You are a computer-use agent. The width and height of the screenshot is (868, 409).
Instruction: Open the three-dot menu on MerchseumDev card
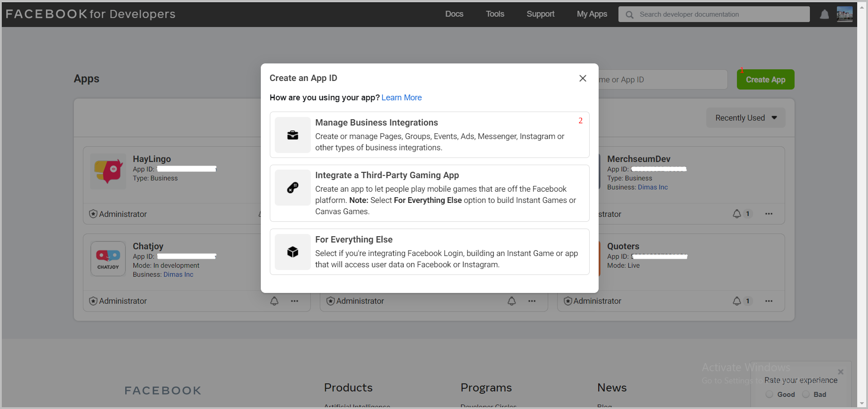(x=769, y=214)
